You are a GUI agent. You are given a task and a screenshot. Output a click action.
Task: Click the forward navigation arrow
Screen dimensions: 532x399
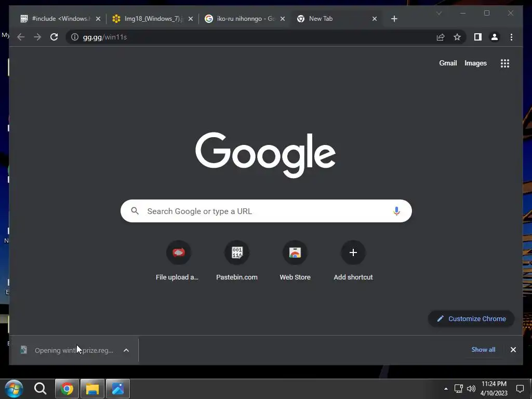(37, 37)
